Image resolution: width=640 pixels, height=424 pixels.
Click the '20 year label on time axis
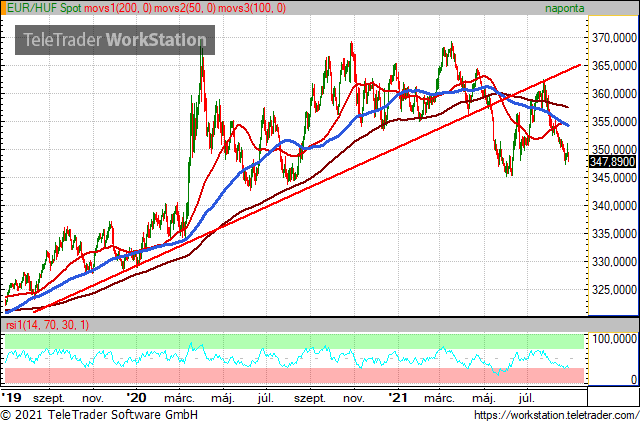coord(136,397)
